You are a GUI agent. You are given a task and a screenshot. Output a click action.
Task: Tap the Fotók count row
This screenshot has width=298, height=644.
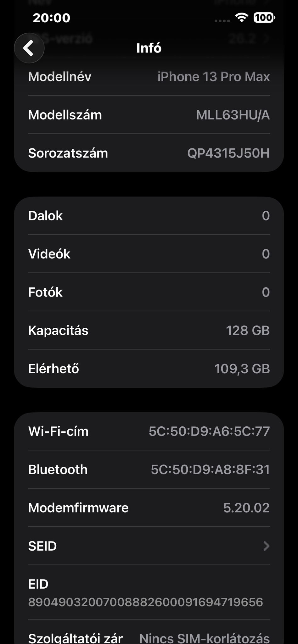[149, 292]
